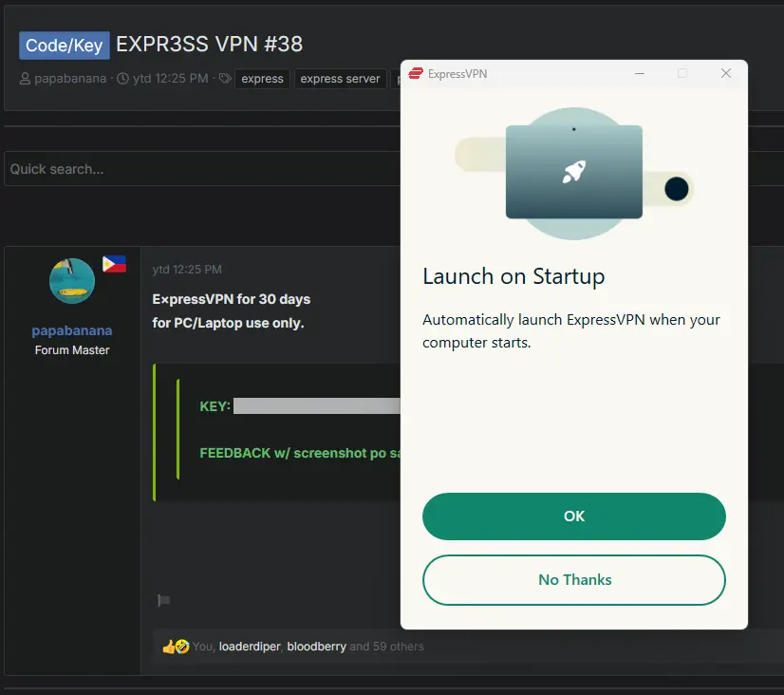Open the Code/Key prefix label
784x695 pixels.
tap(64, 46)
